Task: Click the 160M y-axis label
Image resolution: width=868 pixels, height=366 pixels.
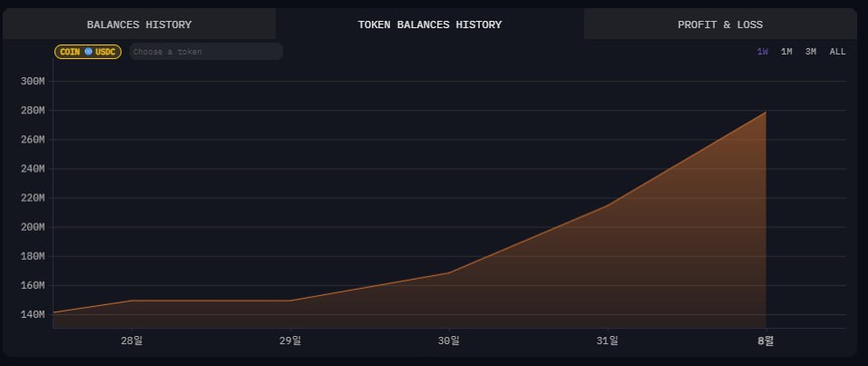Action: point(32,285)
